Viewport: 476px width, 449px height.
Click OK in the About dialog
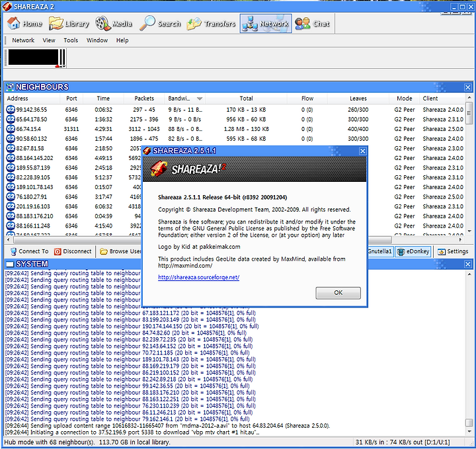pyautogui.click(x=338, y=293)
